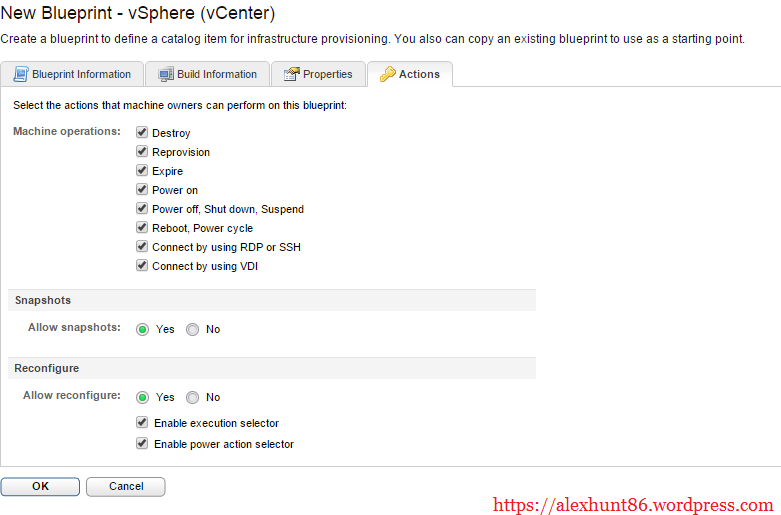Image resolution: width=781 pixels, height=515 pixels.
Task: Click the Properties tab icon
Action: pos(292,74)
